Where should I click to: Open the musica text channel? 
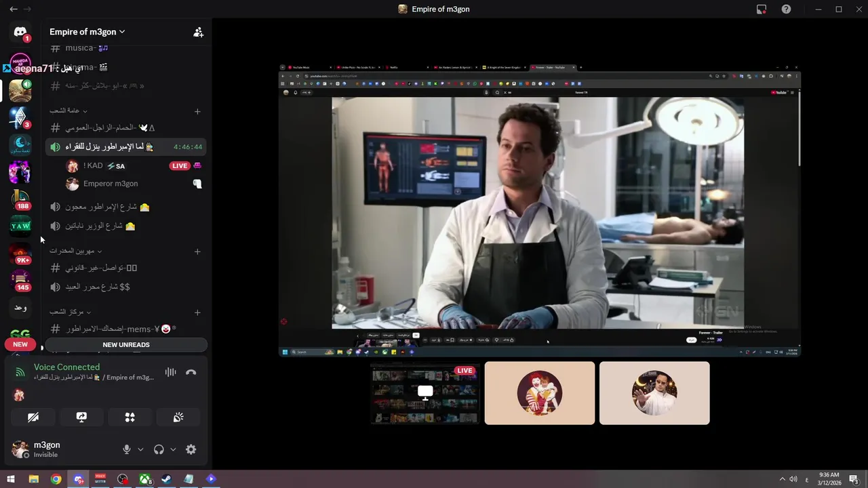[126, 48]
